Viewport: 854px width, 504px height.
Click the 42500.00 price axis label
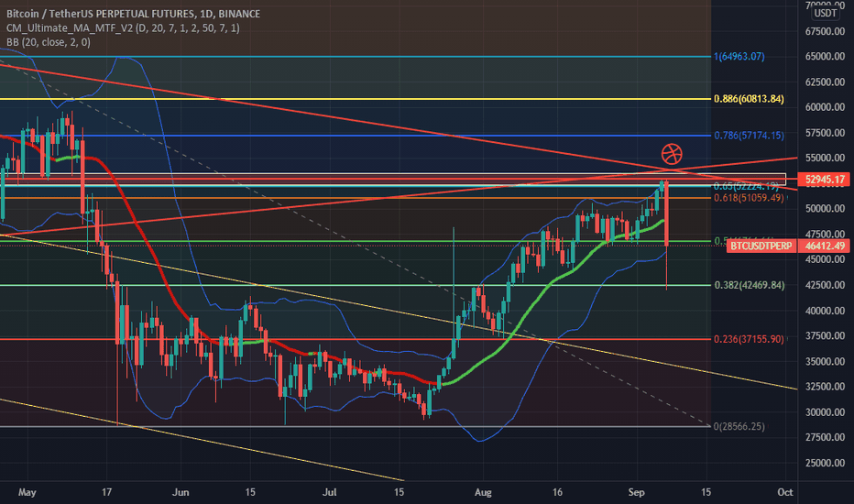click(825, 285)
